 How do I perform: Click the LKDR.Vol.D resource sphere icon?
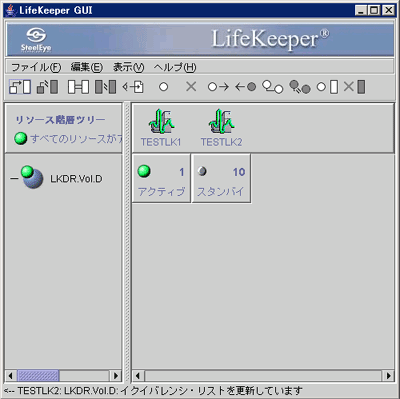(32, 177)
